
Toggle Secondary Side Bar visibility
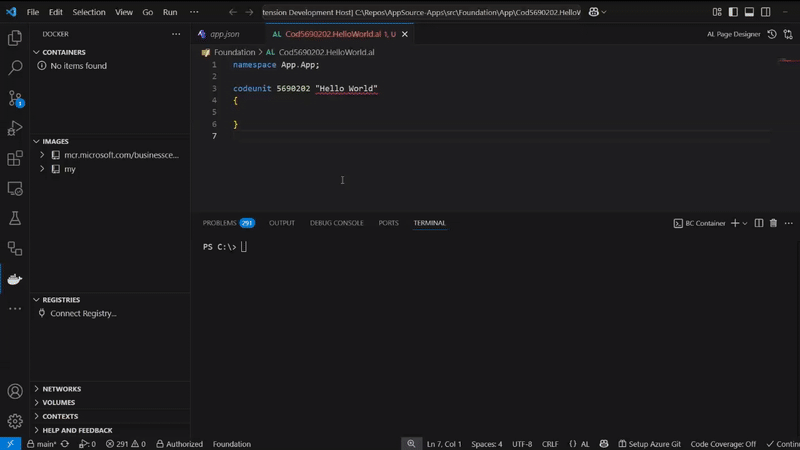click(766, 12)
